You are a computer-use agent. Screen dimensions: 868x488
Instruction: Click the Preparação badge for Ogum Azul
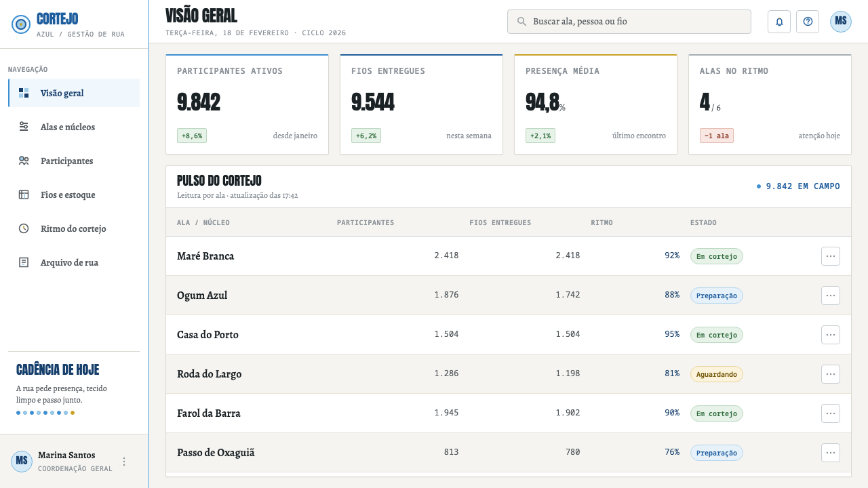pyautogui.click(x=717, y=296)
